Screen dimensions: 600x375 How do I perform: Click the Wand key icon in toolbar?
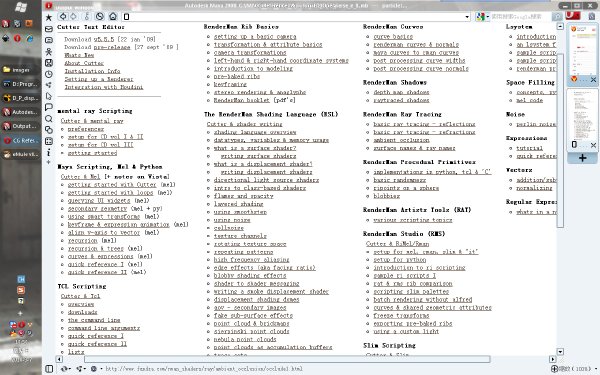(87, 16)
